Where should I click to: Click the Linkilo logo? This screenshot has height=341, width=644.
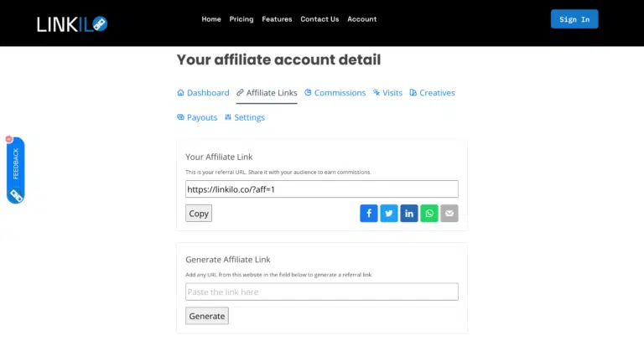72,24
